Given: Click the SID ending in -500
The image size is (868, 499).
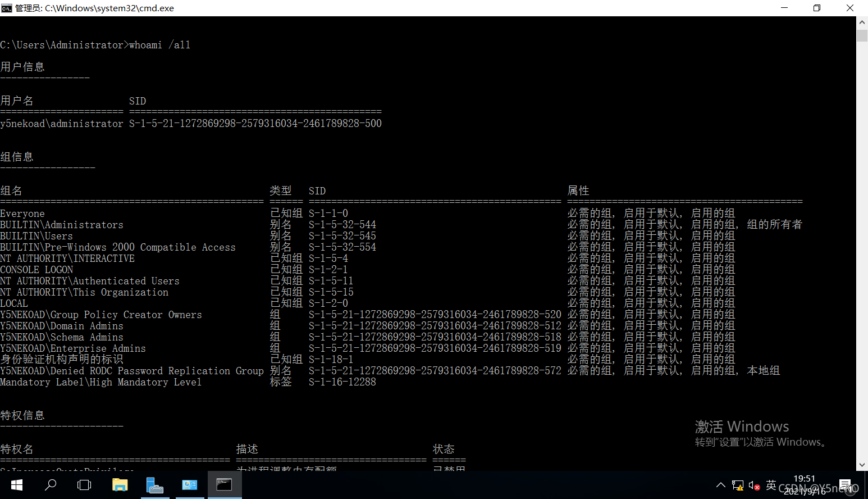Looking at the screenshot, I should 255,124.
